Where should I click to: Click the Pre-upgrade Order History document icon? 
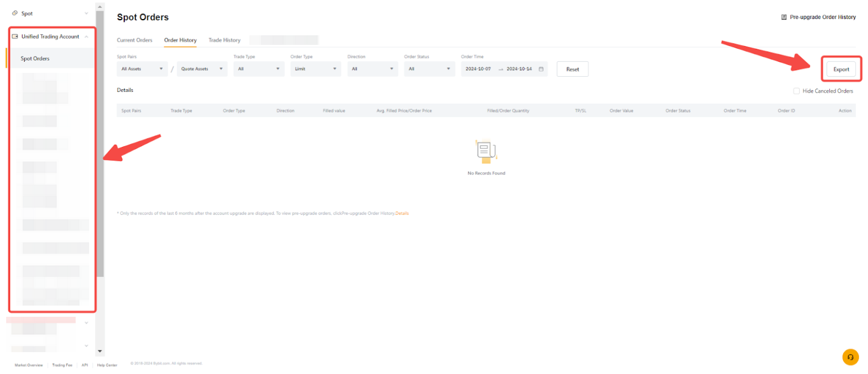(784, 17)
